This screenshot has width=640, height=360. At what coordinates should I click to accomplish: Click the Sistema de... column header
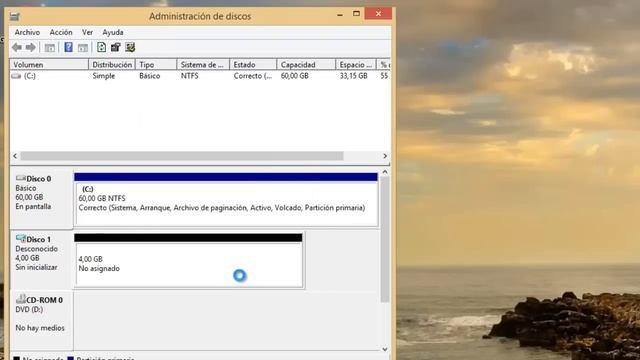(x=203, y=64)
